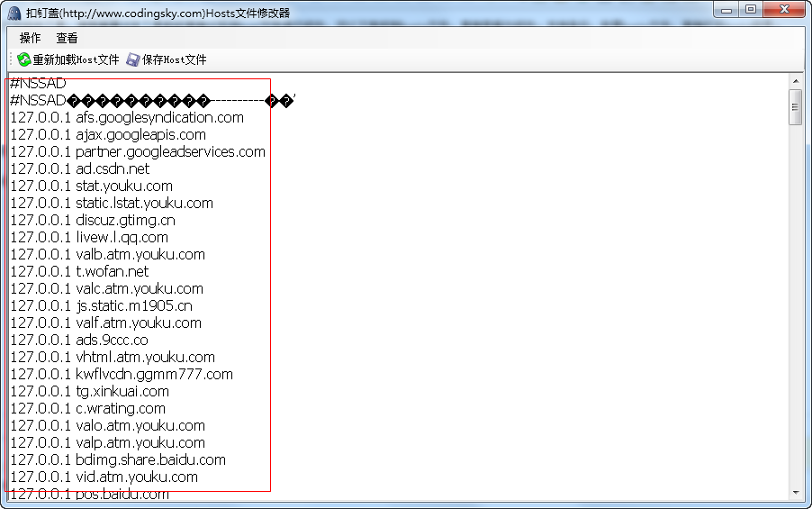This screenshot has height=509, width=812.
Task: Click the valp.atm.youku.com entry
Action: (x=108, y=442)
